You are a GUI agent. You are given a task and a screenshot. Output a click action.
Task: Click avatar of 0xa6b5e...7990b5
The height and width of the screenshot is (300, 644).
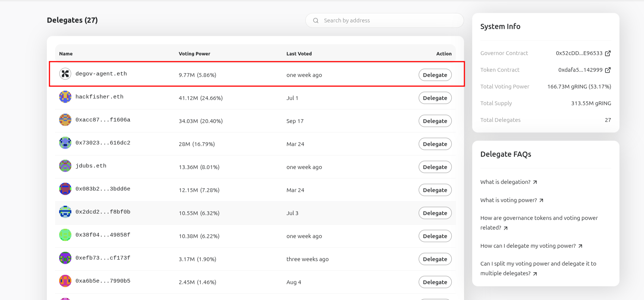(x=65, y=281)
